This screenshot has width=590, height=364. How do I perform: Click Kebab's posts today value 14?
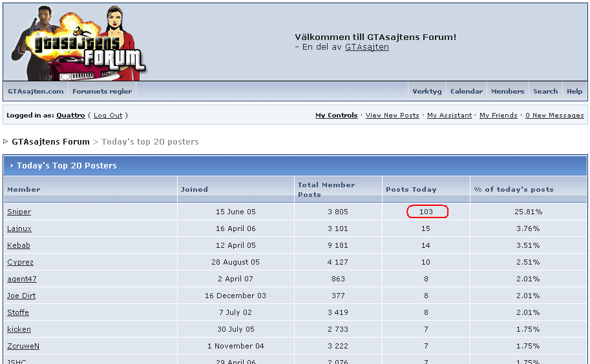coord(426,245)
